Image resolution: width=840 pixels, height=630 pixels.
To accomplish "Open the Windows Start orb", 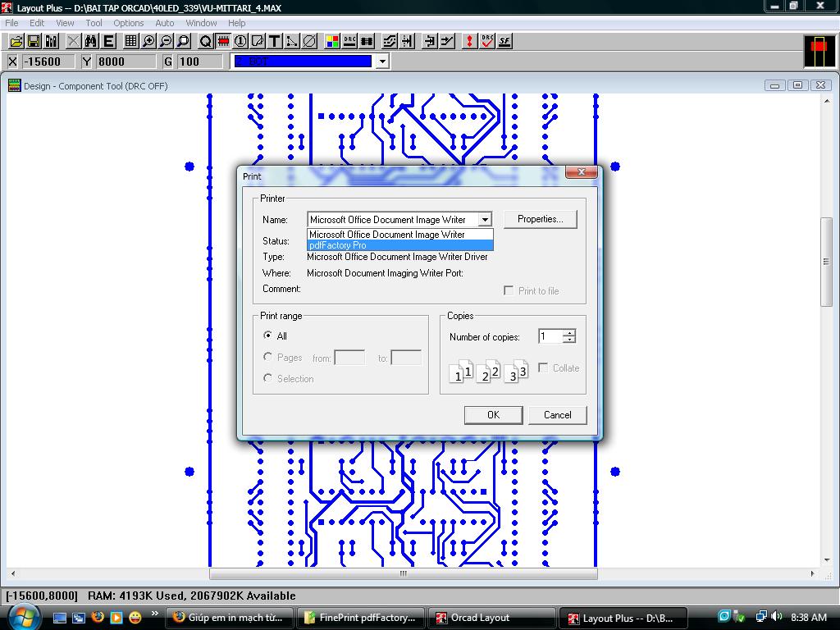I will pos(23,617).
